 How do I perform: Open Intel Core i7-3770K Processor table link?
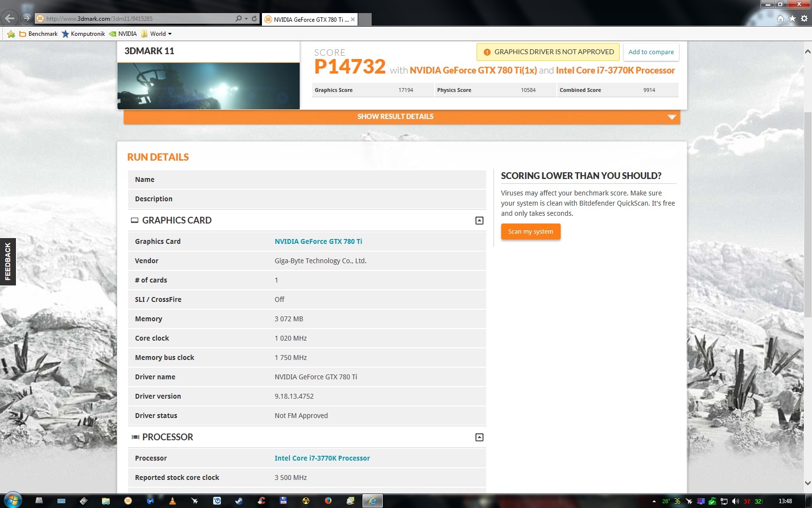click(322, 458)
